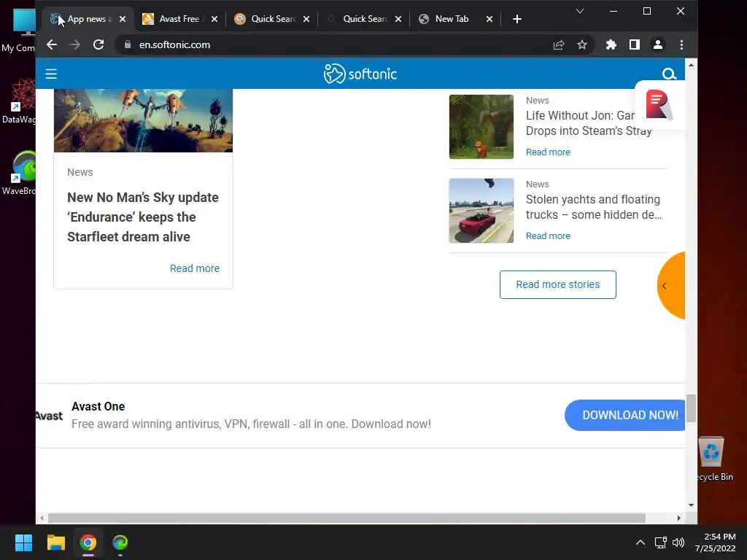Image resolution: width=747 pixels, height=560 pixels.
Task: Click Read more under Stolen yachts story
Action: (x=548, y=236)
